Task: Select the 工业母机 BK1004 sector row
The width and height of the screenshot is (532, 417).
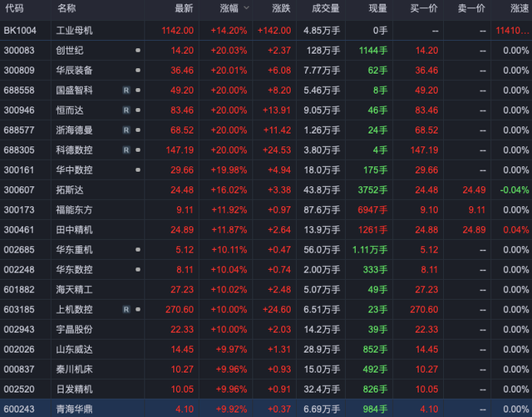Action: click(266, 31)
